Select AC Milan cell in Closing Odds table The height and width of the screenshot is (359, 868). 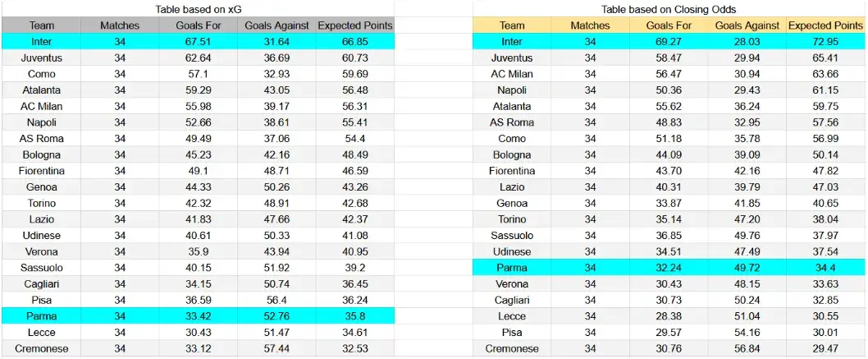(x=511, y=74)
